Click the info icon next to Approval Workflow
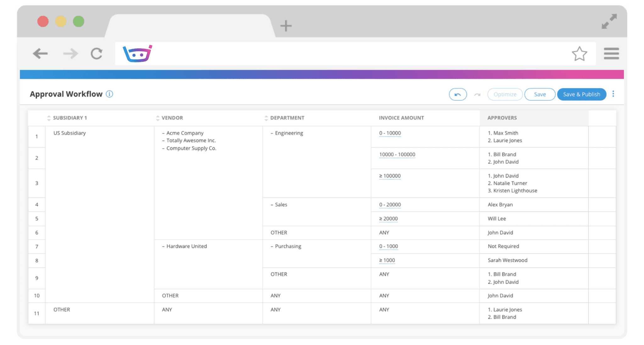644x345 pixels. 109,94
